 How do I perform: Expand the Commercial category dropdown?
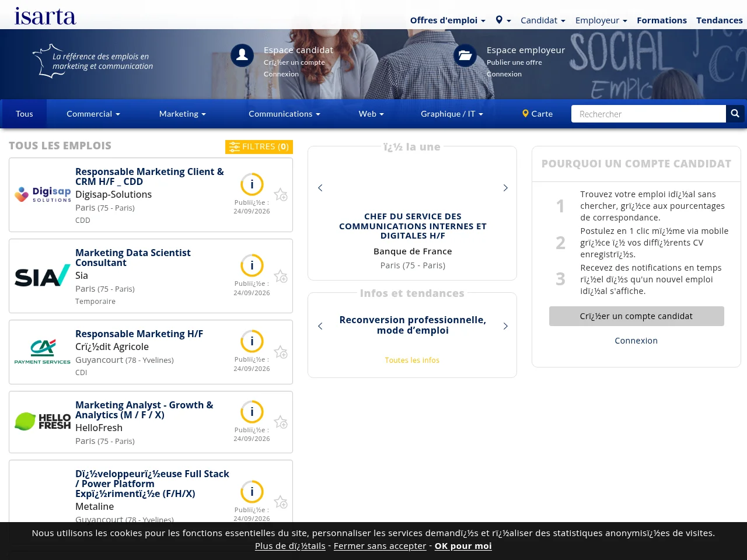point(93,114)
